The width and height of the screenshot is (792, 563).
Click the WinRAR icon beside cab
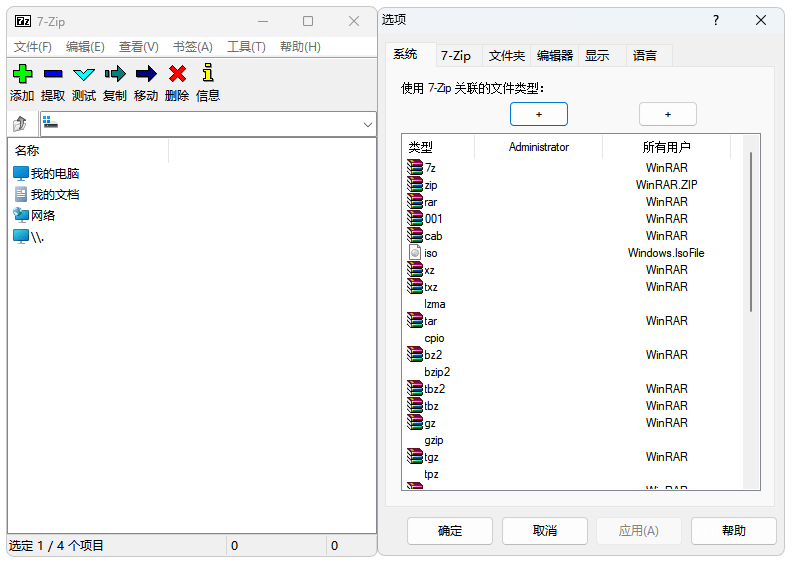(415, 235)
